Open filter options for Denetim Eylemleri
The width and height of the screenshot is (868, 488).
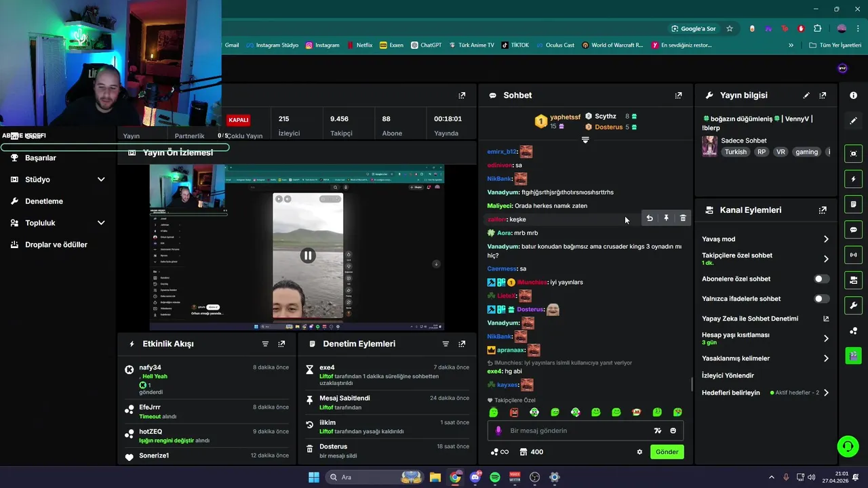[446, 344]
